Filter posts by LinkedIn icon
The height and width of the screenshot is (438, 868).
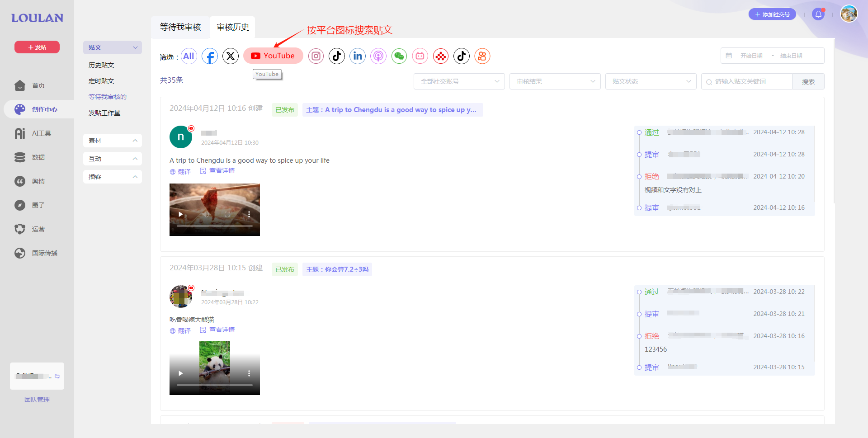pyautogui.click(x=358, y=56)
